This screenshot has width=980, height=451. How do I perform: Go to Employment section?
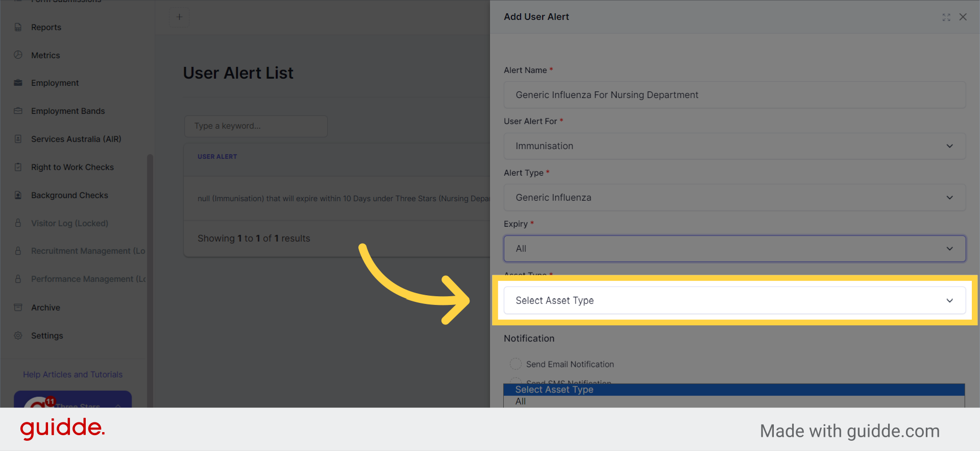(x=55, y=83)
